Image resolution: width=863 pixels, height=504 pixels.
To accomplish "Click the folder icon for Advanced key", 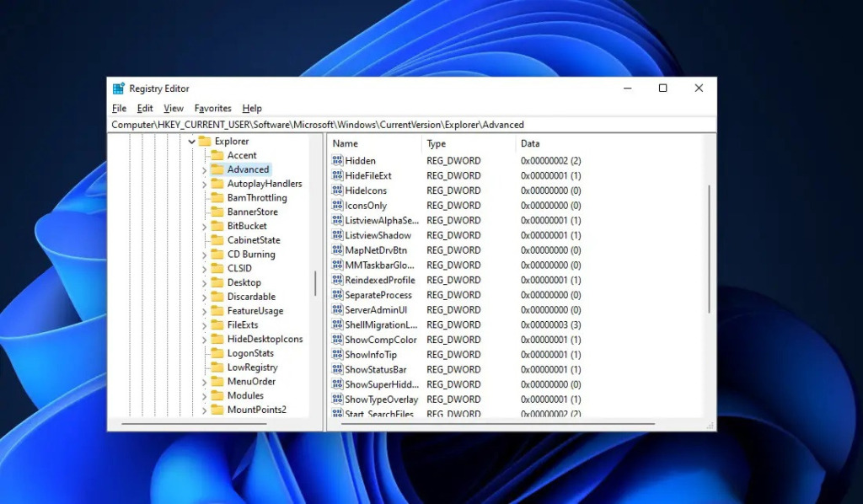I will click(x=217, y=169).
